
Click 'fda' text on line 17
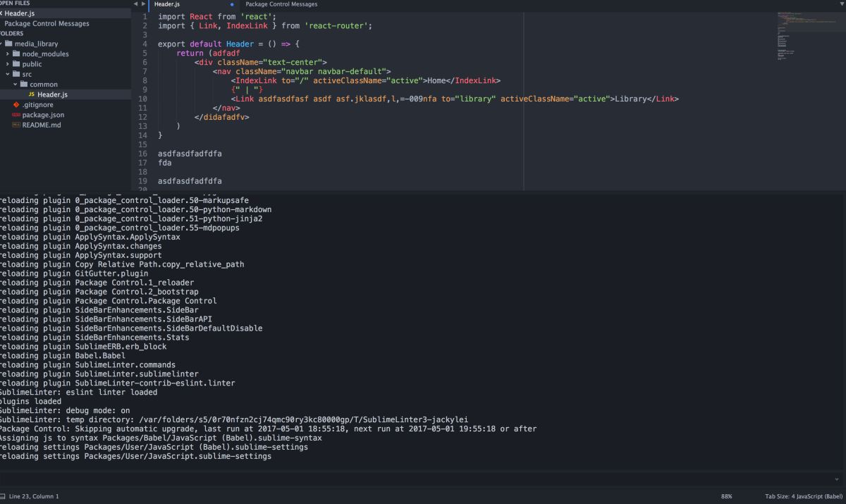pos(165,163)
